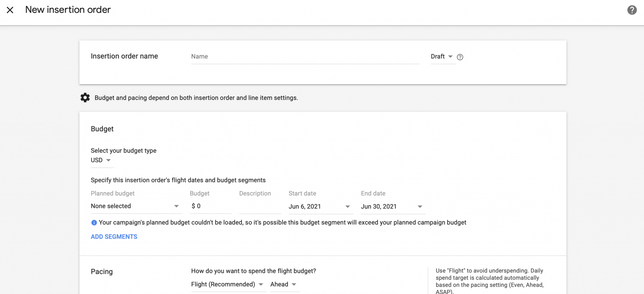Screen dimensions: 644x294
Task: Expand the Planned budget selector showing None selected
Action: (x=135, y=206)
